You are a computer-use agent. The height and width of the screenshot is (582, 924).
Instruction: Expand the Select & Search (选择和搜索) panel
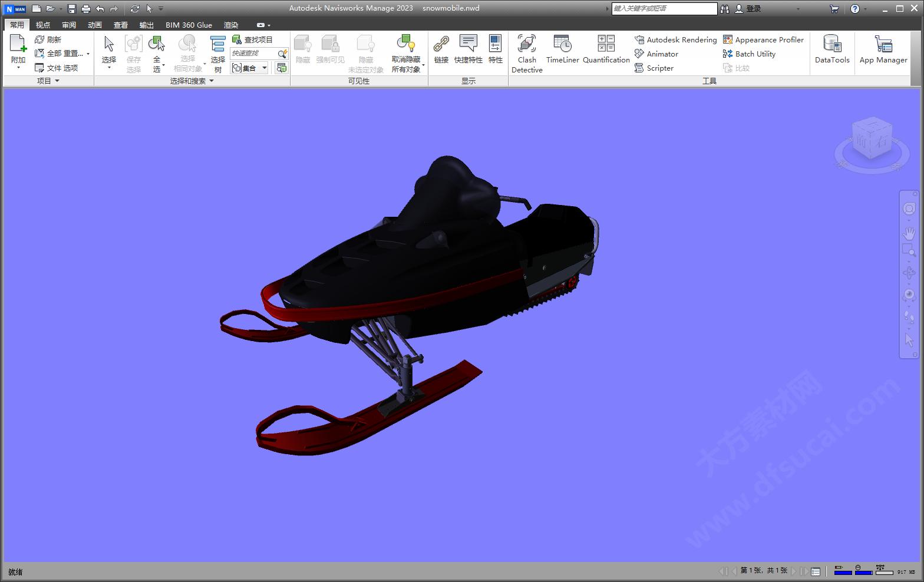click(192, 81)
